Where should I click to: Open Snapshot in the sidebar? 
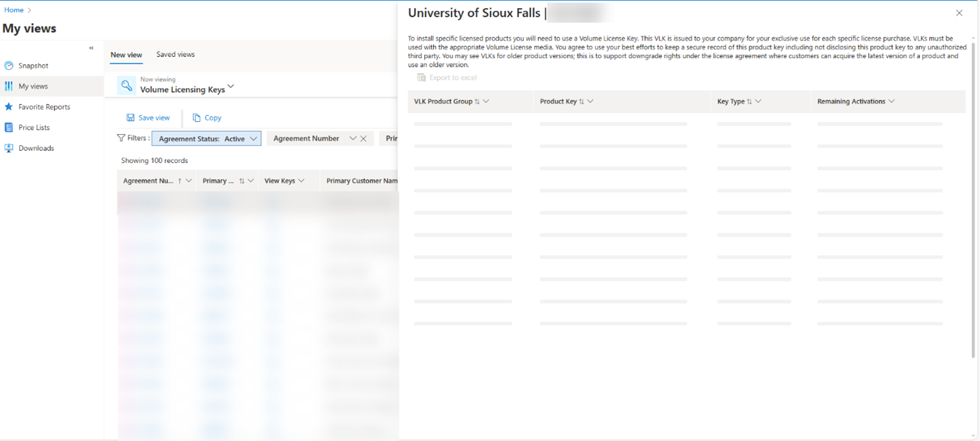(33, 66)
